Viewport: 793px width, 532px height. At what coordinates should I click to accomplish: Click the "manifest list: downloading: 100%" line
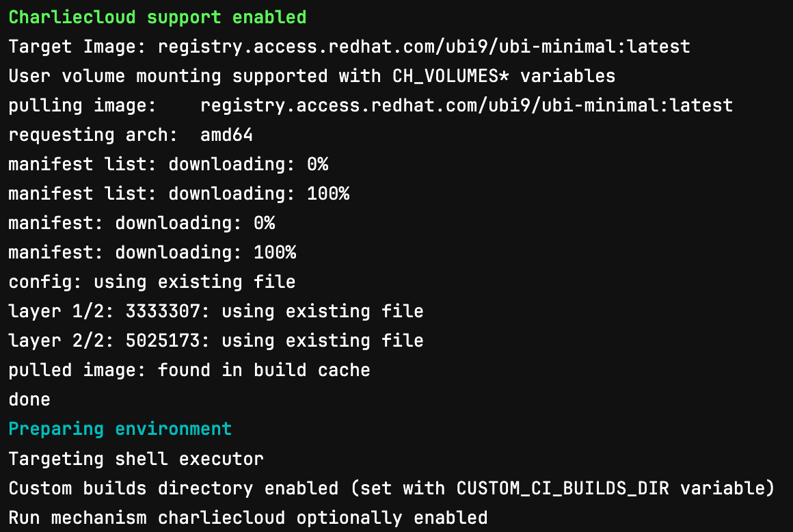[178, 194]
